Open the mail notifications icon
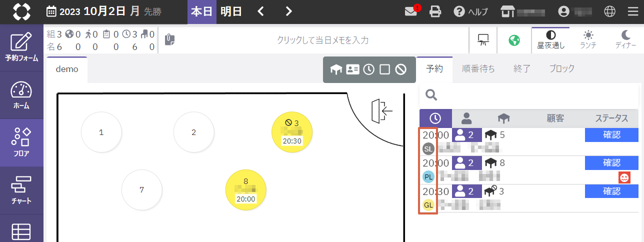This screenshot has height=242, width=644. (x=411, y=11)
